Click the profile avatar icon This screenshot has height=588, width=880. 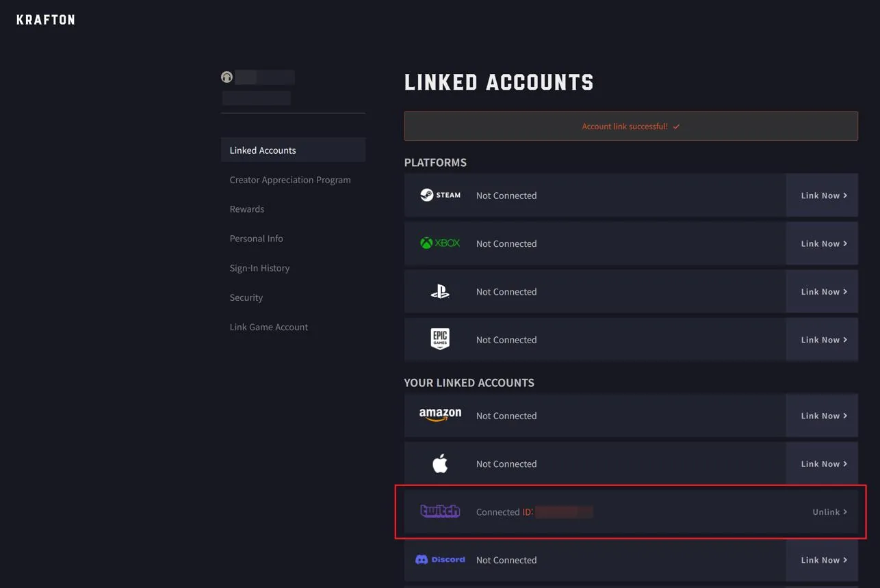pos(227,77)
